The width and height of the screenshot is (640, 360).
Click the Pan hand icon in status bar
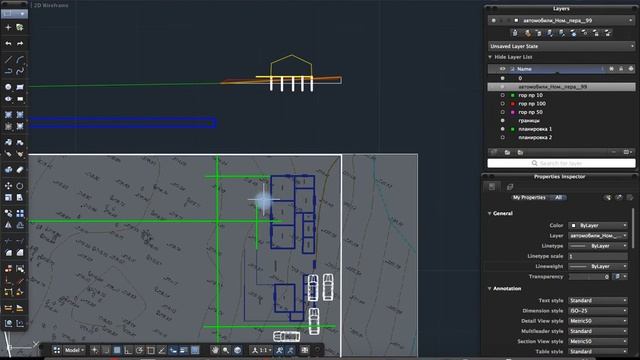click(215, 350)
